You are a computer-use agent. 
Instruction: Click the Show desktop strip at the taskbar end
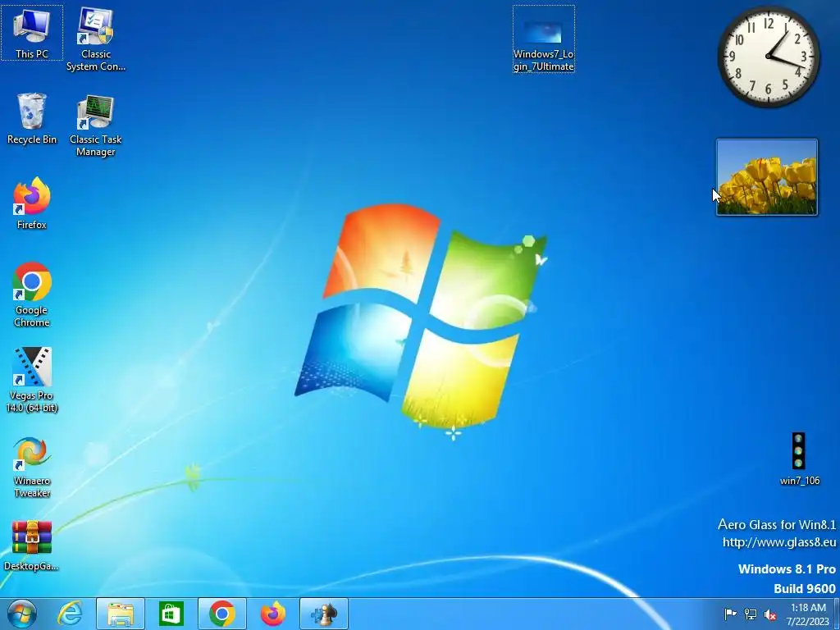tap(837, 614)
